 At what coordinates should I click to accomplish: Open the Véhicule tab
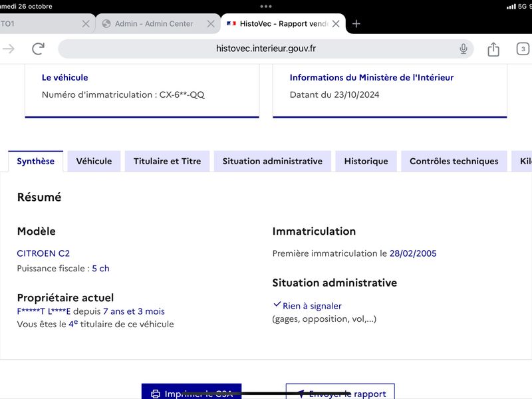[94, 161]
